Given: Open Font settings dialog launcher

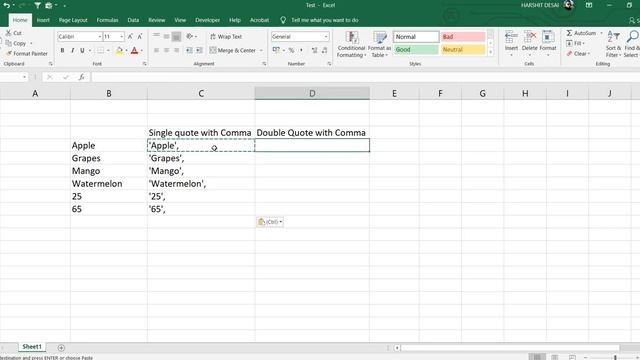Looking at the screenshot, I should click(144, 64).
